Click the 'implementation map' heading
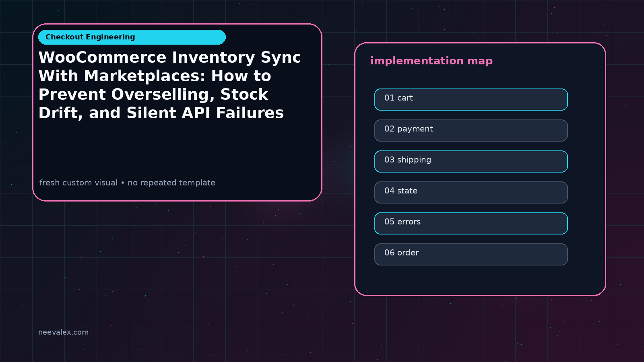 click(431, 61)
